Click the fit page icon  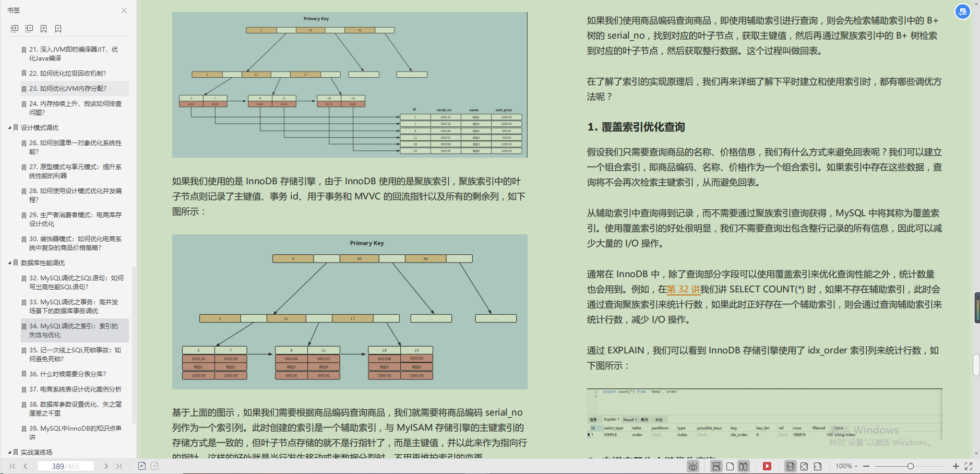click(x=804, y=466)
